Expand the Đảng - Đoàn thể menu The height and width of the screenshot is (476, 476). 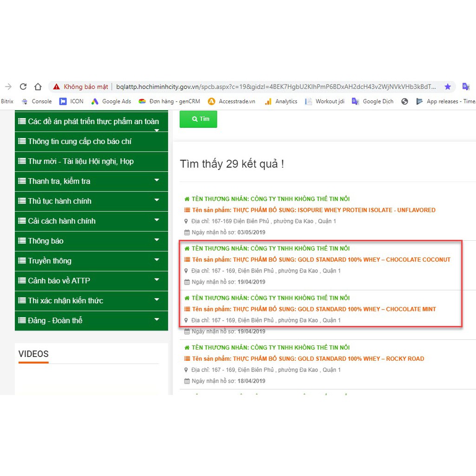coord(157,320)
